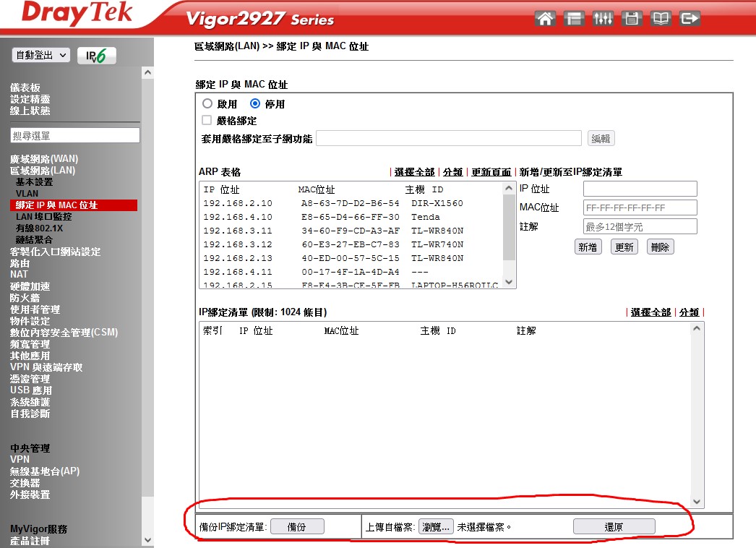The image size is (756, 548).
Task: Open the VLAN menu item
Action: pos(27,194)
